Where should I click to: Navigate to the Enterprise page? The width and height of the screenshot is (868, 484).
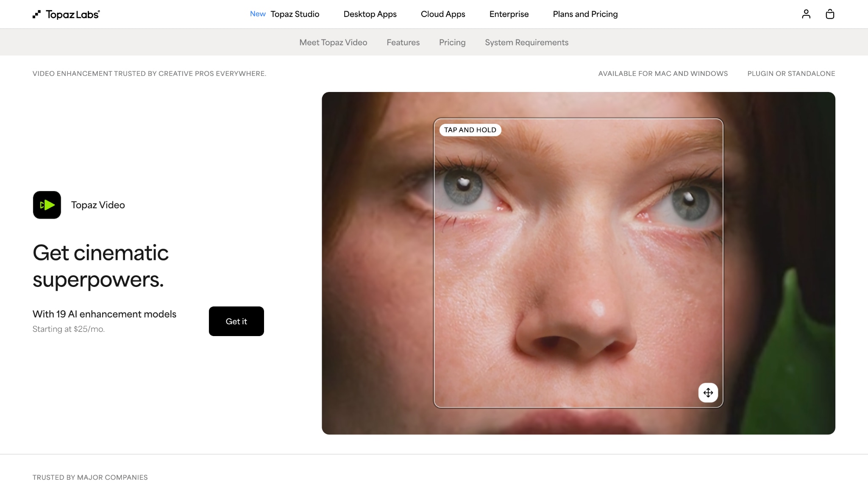509,14
